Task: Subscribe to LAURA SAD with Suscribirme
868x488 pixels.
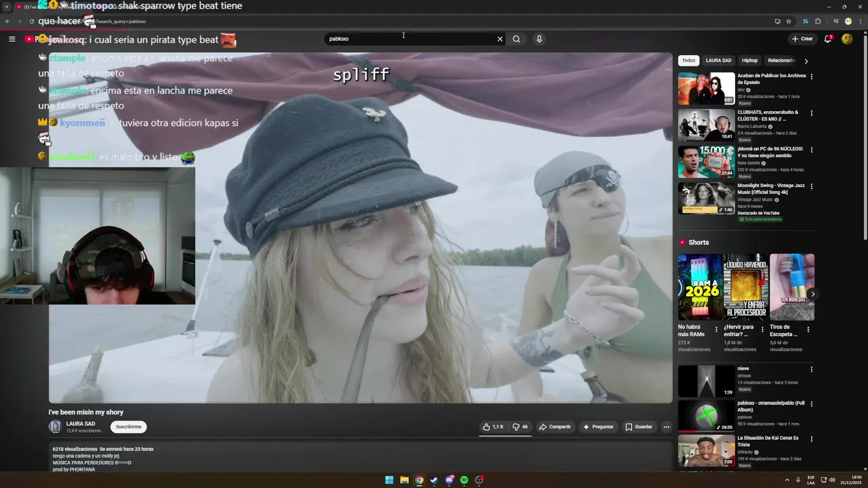Action: (x=128, y=427)
